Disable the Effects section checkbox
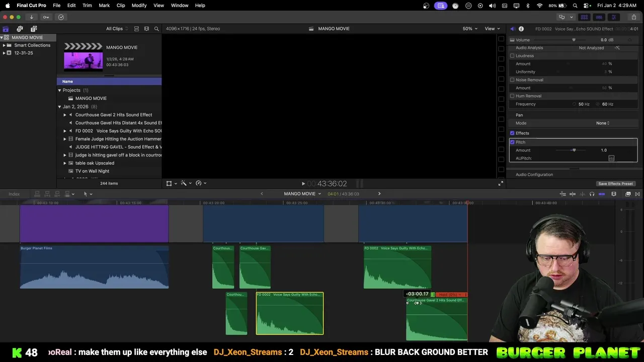Viewport: 644px width, 362px height. tap(512, 133)
